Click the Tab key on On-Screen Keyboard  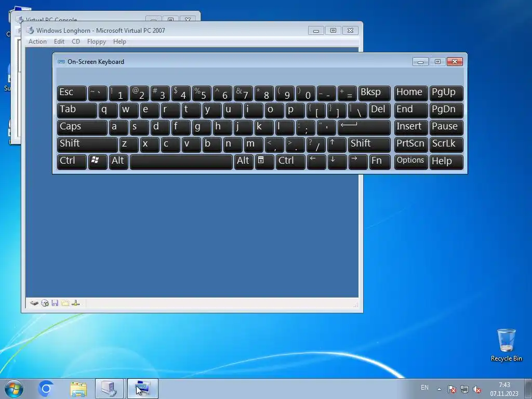click(x=77, y=110)
